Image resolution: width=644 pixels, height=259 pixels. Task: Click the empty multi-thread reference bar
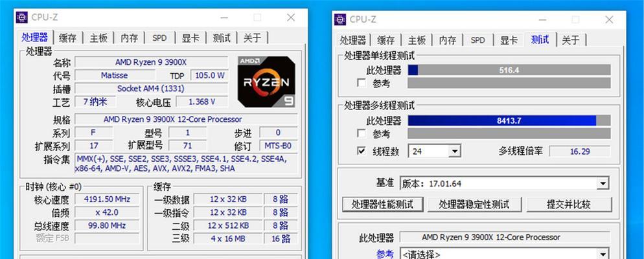509,134
